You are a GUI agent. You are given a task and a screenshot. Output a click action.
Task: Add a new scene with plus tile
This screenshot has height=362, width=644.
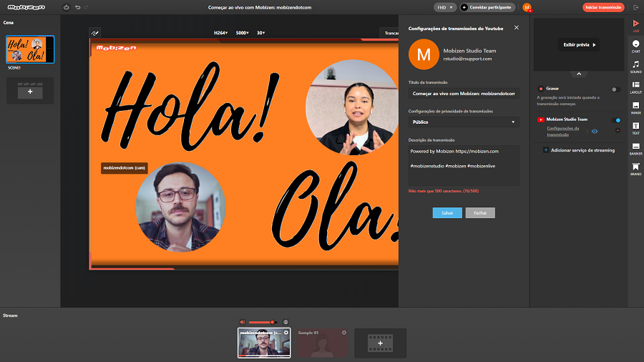(30, 91)
